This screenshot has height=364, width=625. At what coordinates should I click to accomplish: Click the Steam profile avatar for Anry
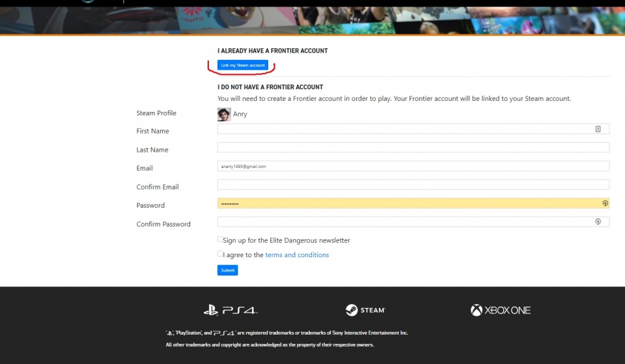click(224, 115)
